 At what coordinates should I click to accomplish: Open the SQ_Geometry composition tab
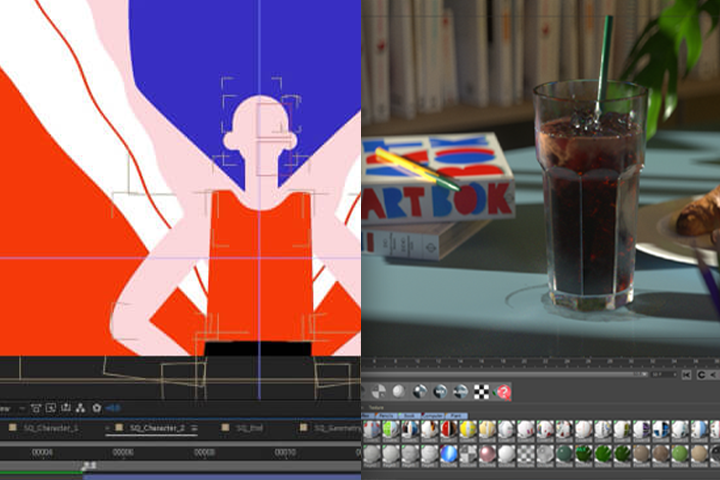[x=337, y=428]
